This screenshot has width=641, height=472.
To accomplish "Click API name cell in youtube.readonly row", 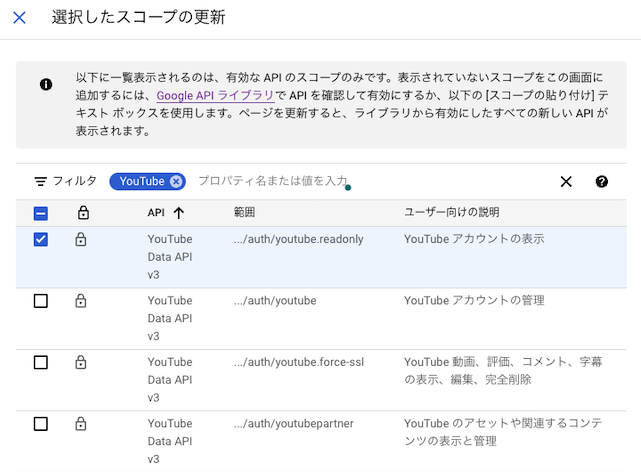I will point(170,257).
